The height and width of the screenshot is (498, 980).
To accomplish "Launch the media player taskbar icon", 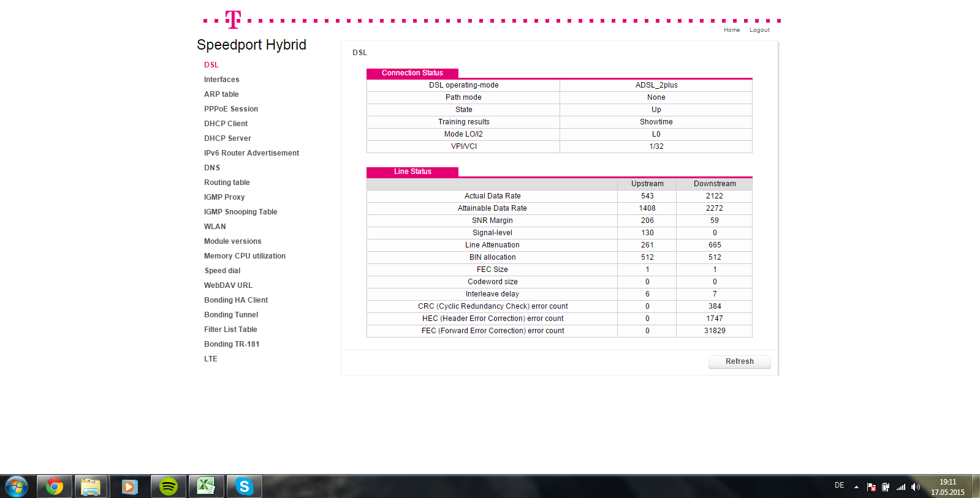I will (x=129, y=486).
